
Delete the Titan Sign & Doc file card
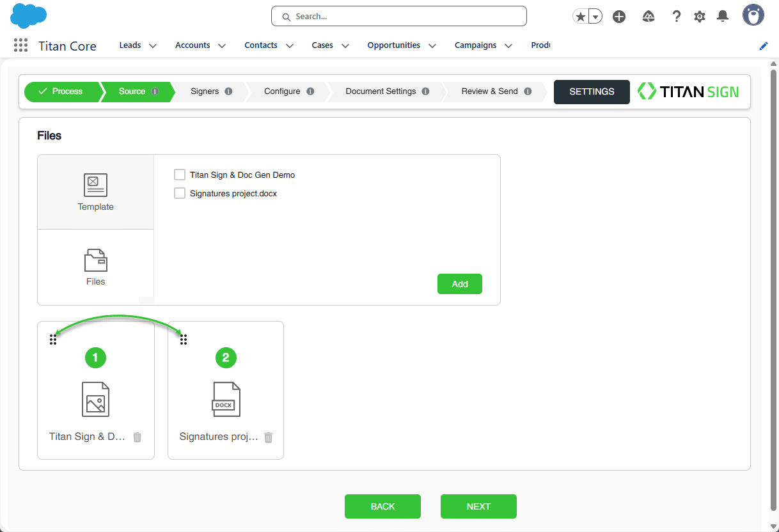click(x=138, y=437)
